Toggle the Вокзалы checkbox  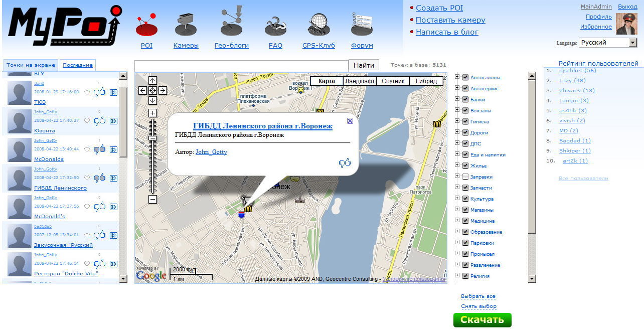tap(465, 110)
